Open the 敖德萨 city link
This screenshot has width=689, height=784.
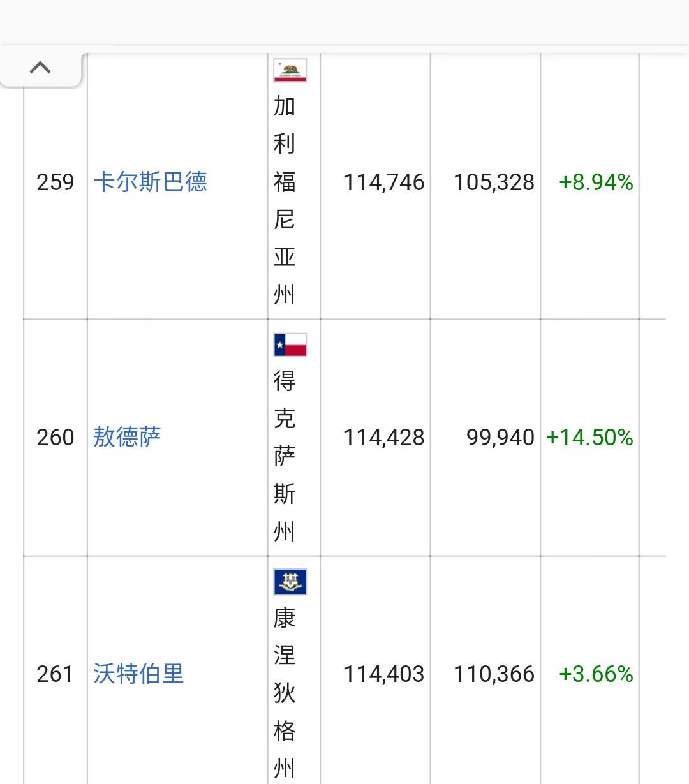127,437
